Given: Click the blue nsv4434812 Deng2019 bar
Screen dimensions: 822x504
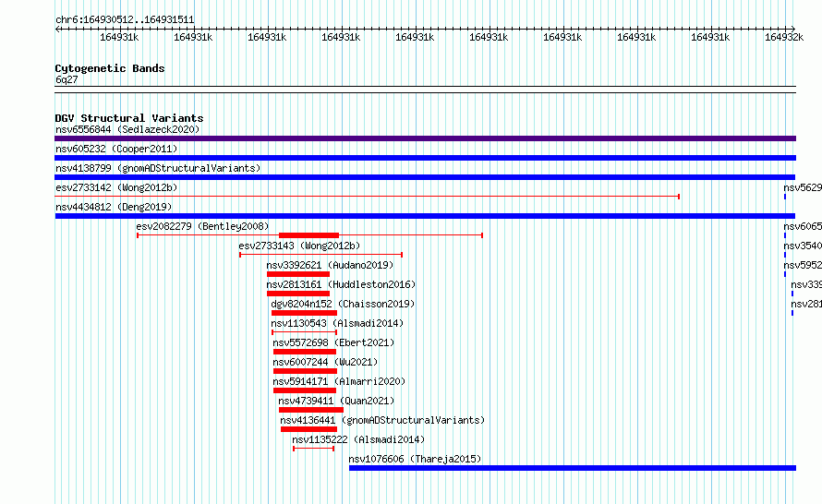Looking at the screenshot, I should [x=425, y=216].
